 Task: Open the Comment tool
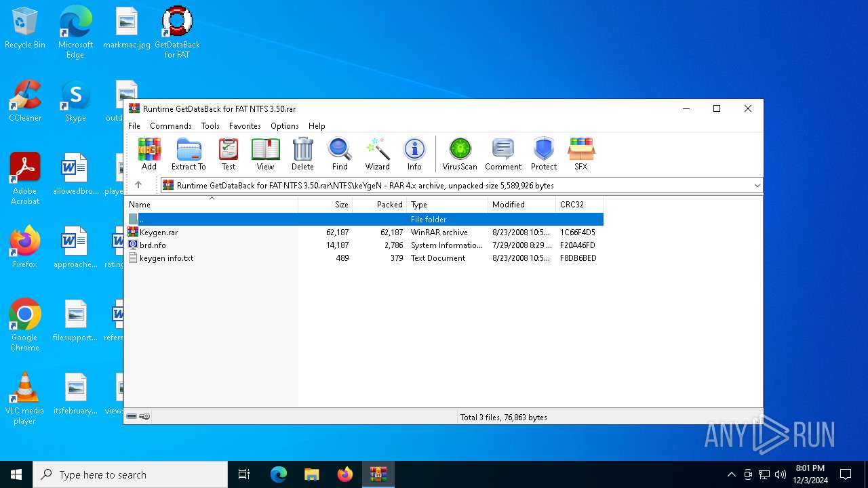[x=503, y=155]
